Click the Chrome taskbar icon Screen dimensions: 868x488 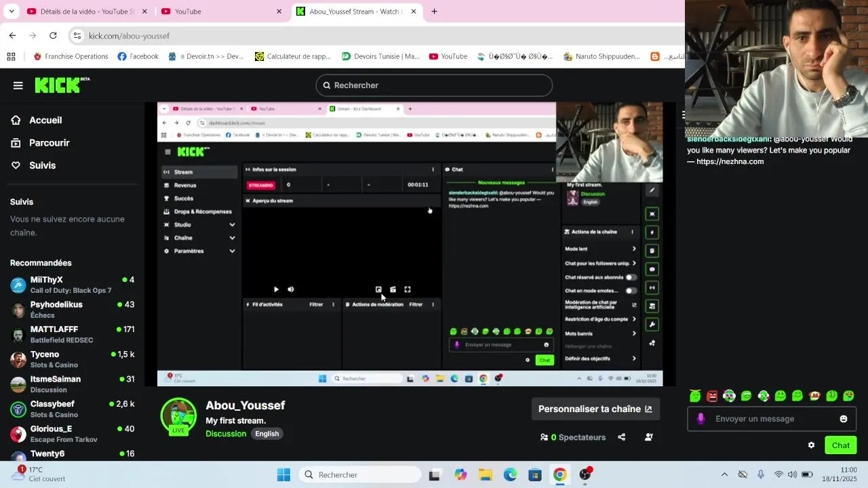click(559, 474)
